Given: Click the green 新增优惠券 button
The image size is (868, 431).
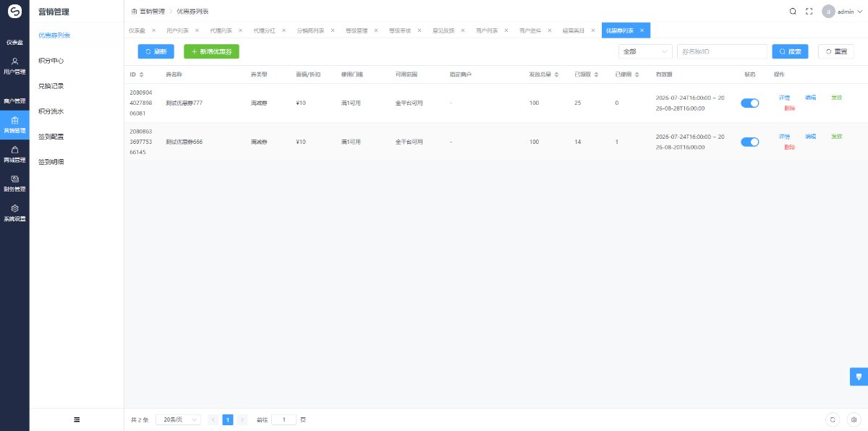Looking at the screenshot, I should (x=211, y=51).
